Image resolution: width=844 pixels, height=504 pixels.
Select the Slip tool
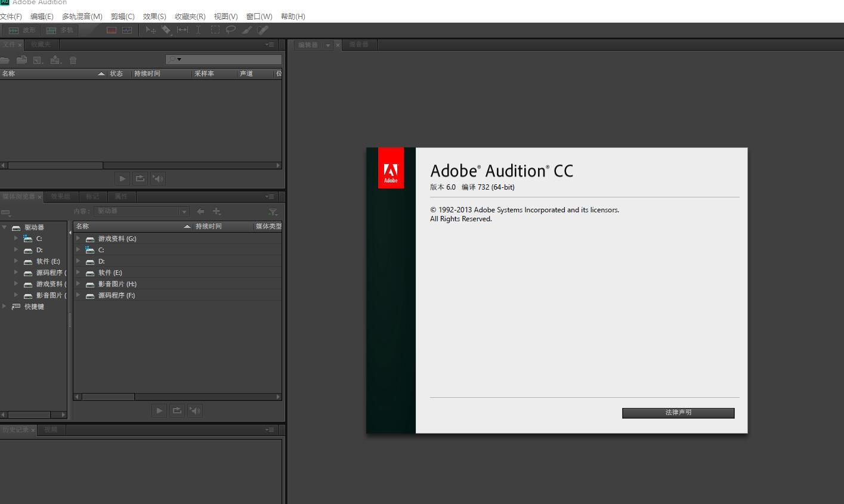[183, 30]
